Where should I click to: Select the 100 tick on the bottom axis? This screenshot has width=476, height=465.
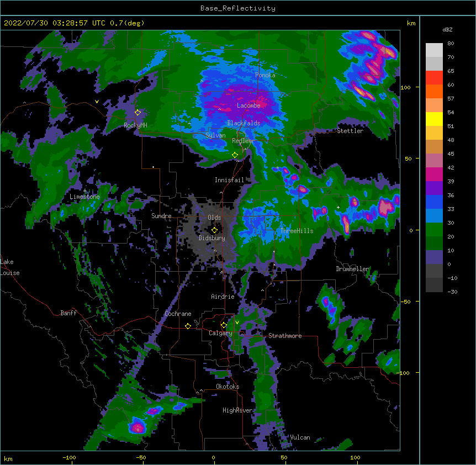355,457
